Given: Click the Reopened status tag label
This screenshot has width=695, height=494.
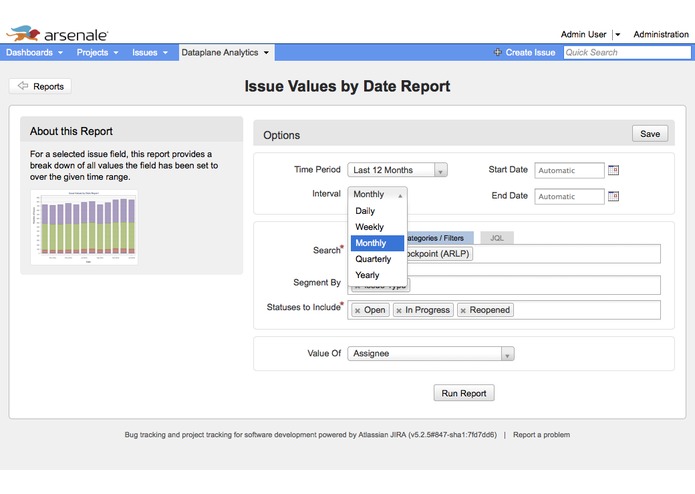Looking at the screenshot, I should [x=489, y=310].
